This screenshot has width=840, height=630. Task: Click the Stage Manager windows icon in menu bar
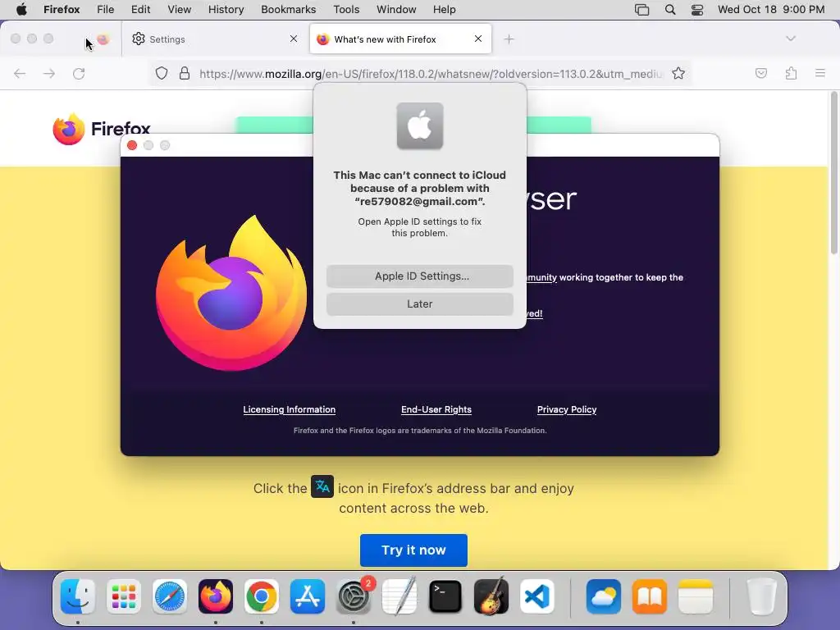641,9
